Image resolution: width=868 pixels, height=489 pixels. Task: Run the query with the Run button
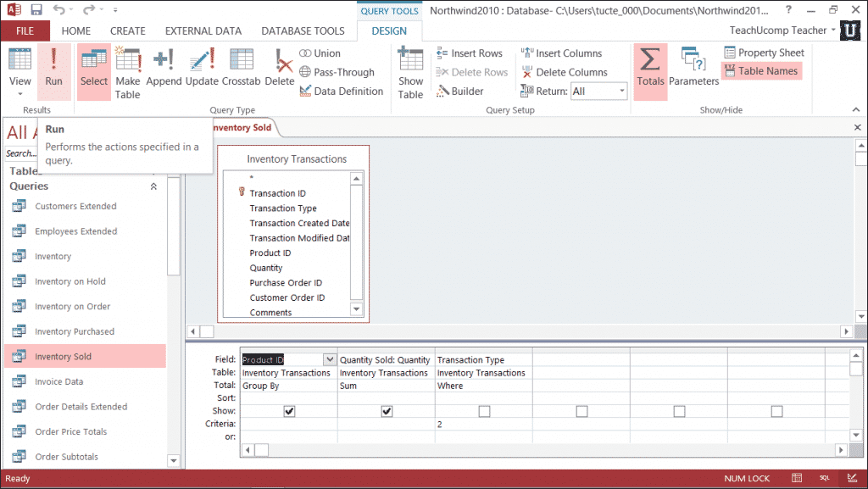(x=53, y=71)
